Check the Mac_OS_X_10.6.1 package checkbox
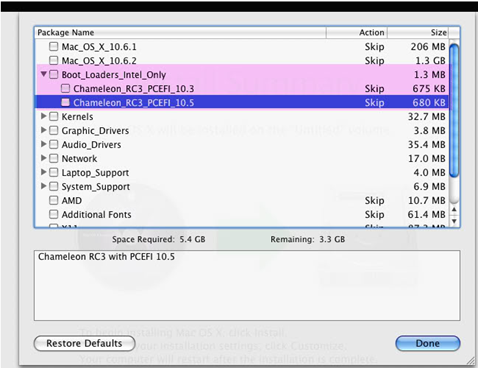 coord(53,46)
